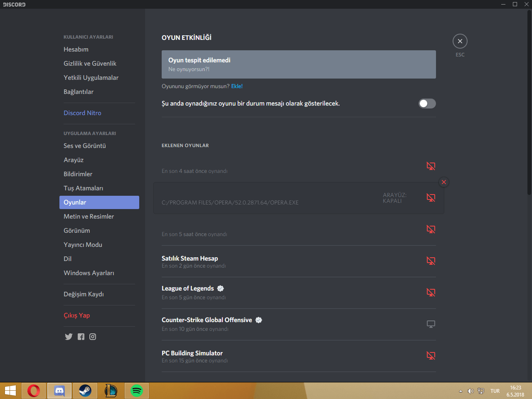
Task: Click the Windows Start button
Action: point(10,391)
